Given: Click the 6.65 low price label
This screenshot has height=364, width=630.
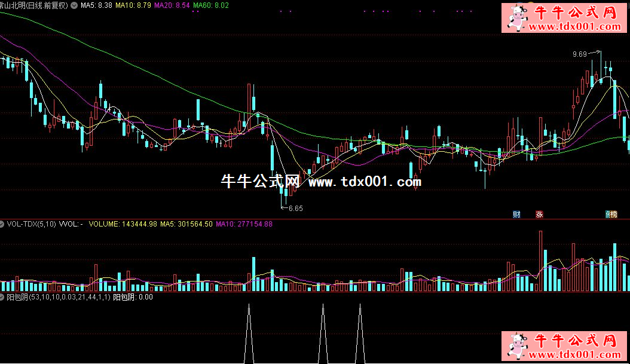Looking at the screenshot, I should click(x=295, y=209).
